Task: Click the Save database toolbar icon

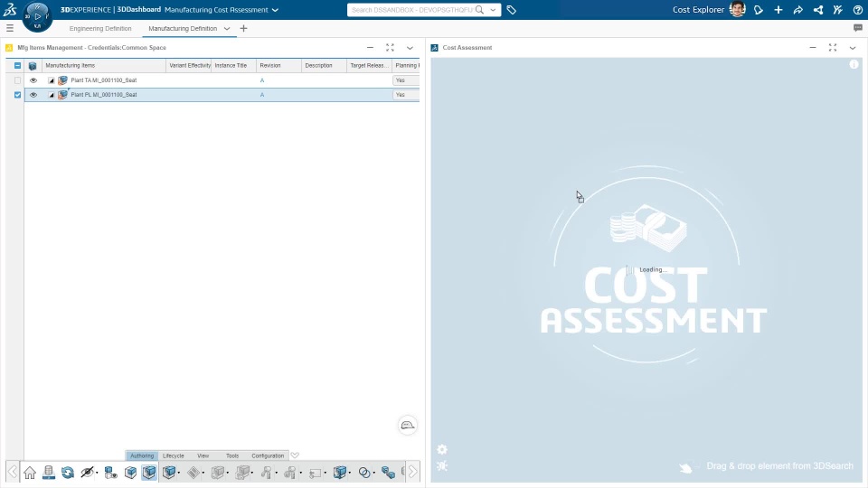Action: click(x=49, y=473)
